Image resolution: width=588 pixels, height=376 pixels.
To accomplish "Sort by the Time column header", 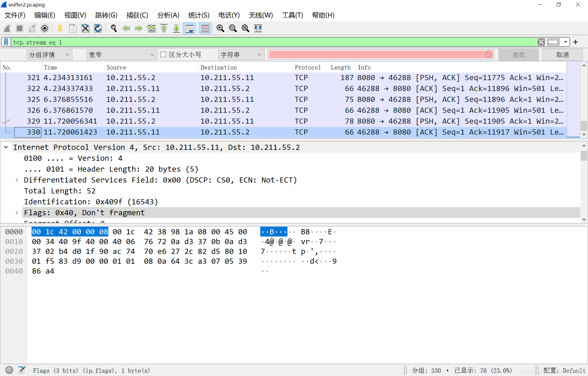I will [x=73, y=67].
